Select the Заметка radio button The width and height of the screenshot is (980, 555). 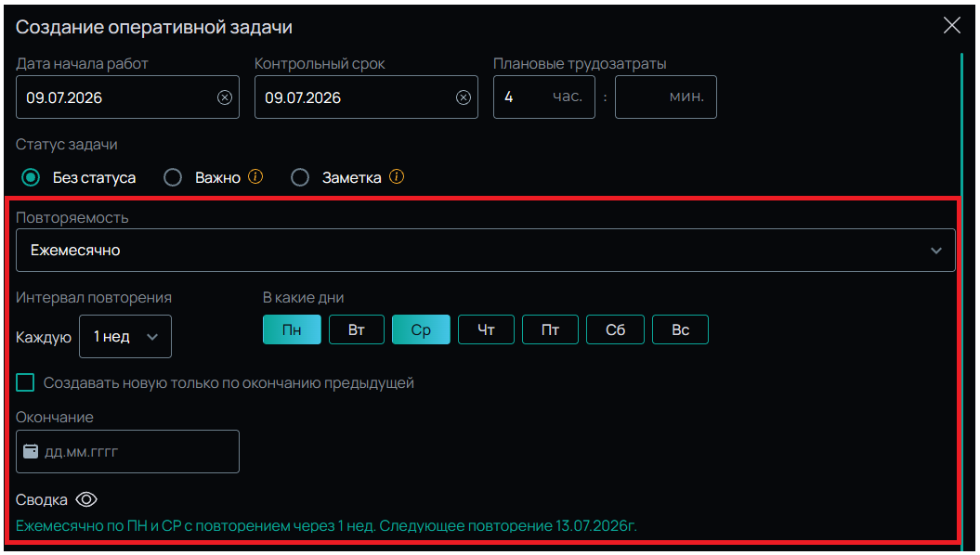tap(300, 177)
